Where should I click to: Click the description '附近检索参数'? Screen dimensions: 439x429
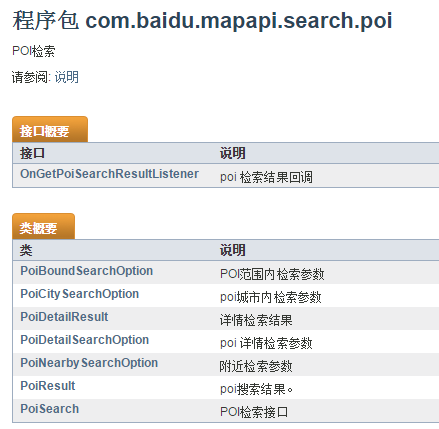(256, 366)
